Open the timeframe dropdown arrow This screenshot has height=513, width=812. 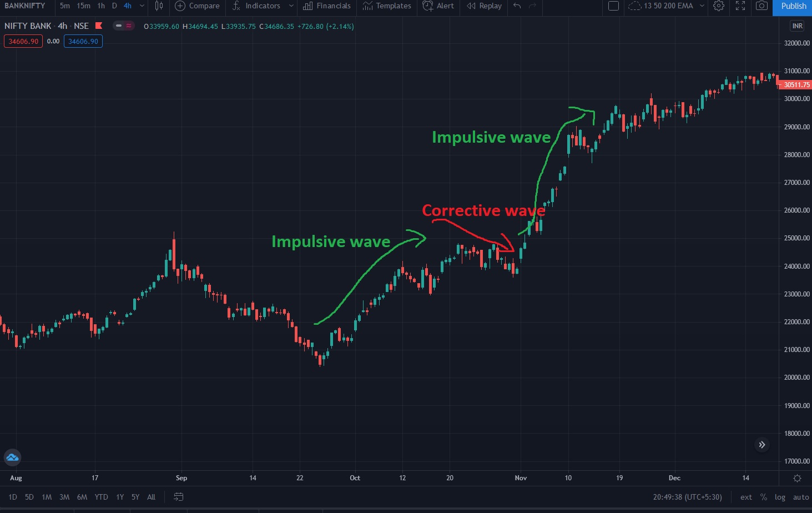click(x=142, y=6)
